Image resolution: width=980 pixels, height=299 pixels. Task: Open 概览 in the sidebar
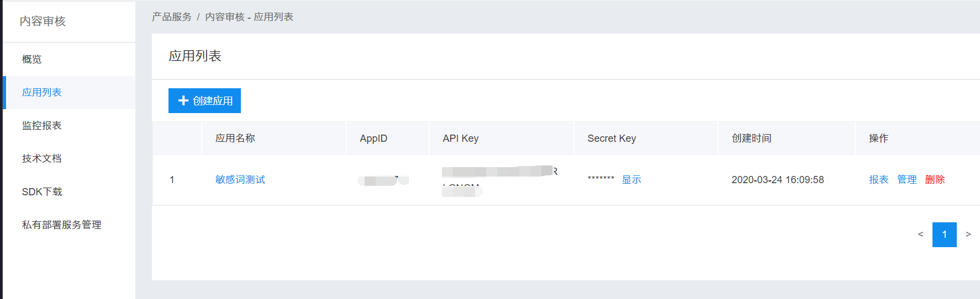coord(69,59)
